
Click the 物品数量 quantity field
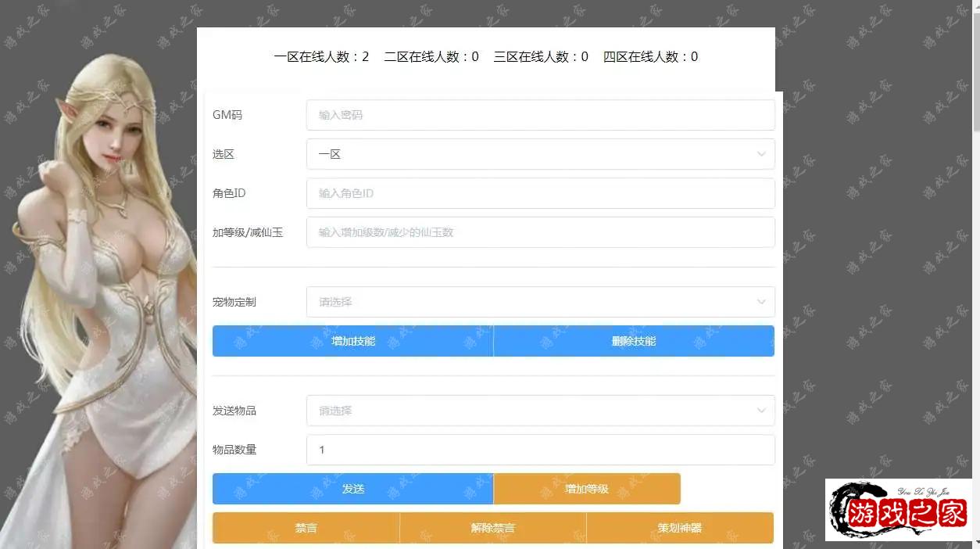pyautogui.click(x=540, y=450)
